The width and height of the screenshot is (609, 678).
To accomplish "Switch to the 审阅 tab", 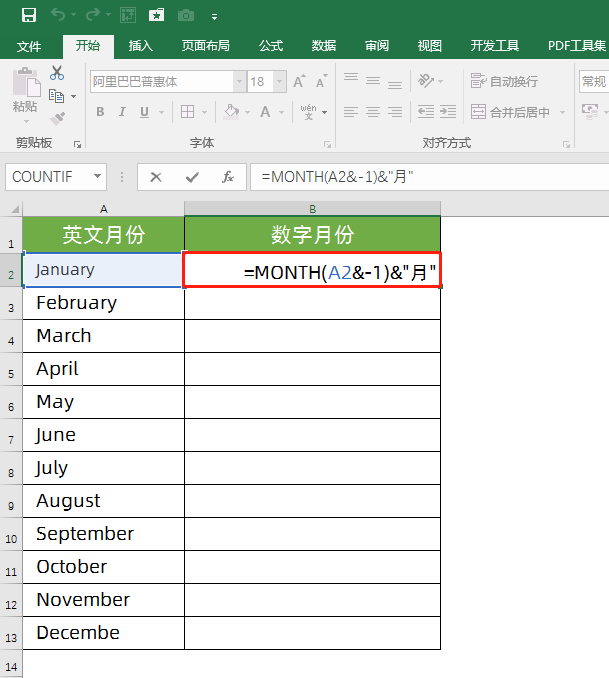I will [377, 45].
